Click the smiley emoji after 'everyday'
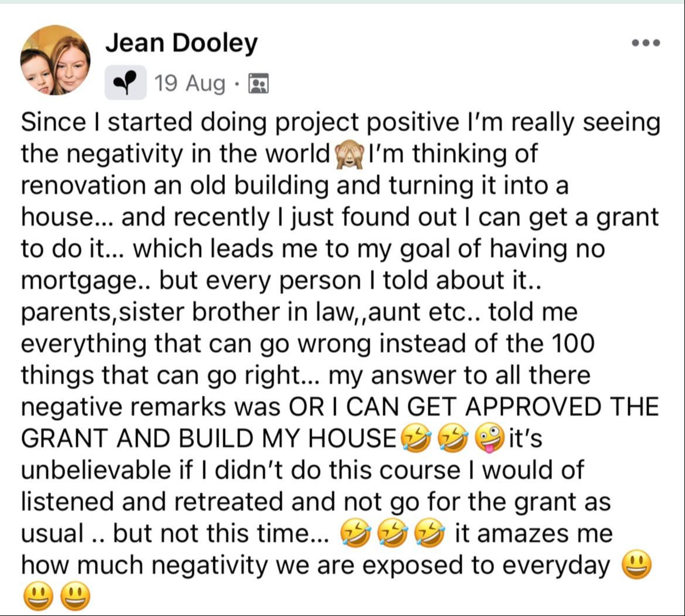The width and height of the screenshot is (685, 616). [x=636, y=564]
